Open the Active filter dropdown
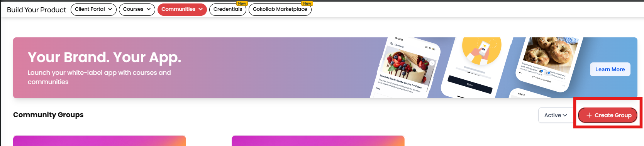644x146 pixels. click(556, 115)
